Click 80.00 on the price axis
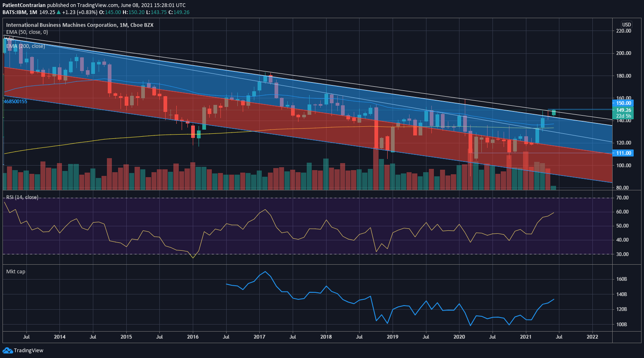The width and height of the screenshot is (644, 358). (x=623, y=188)
